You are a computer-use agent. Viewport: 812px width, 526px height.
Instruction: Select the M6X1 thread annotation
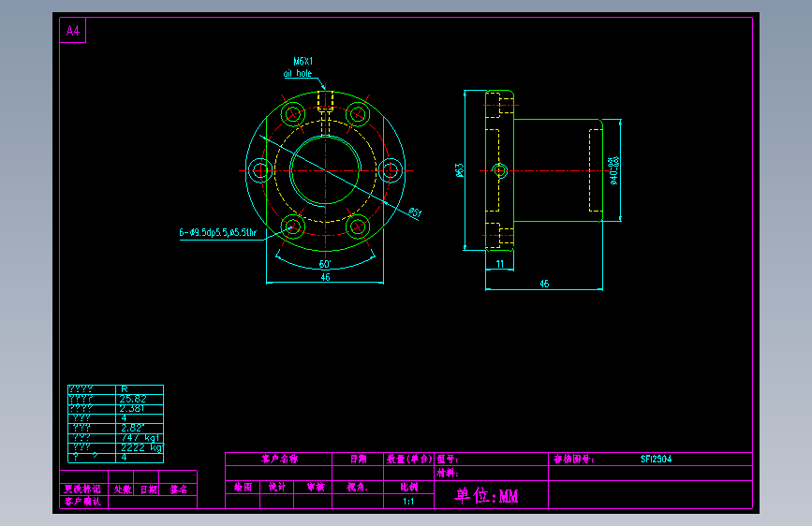click(x=303, y=61)
